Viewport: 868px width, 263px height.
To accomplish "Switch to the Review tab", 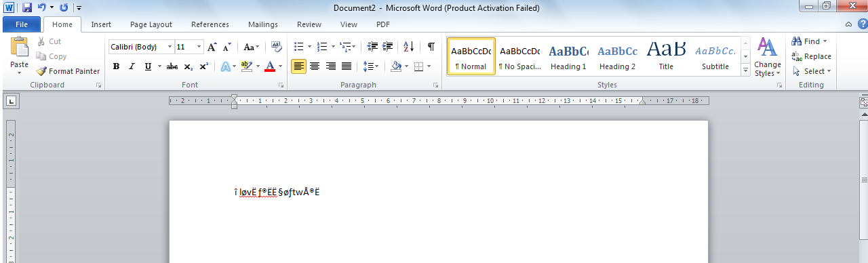I will 309,24.
